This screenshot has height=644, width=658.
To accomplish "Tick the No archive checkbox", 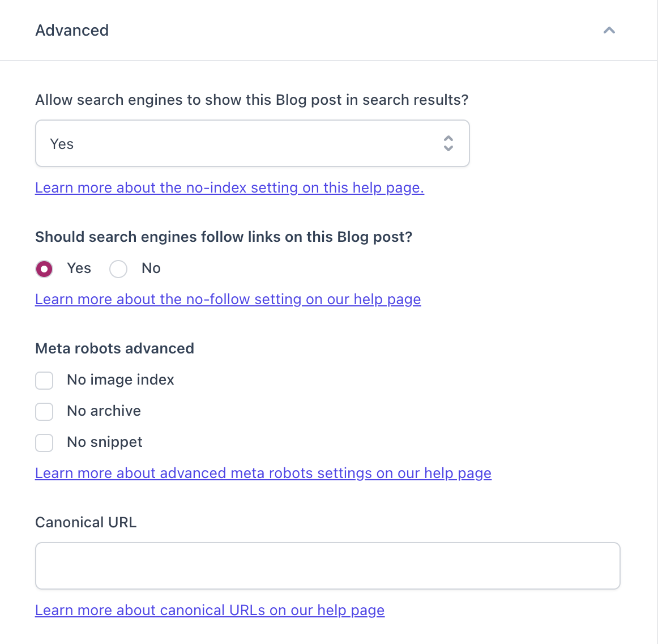I will coord(44,412).
